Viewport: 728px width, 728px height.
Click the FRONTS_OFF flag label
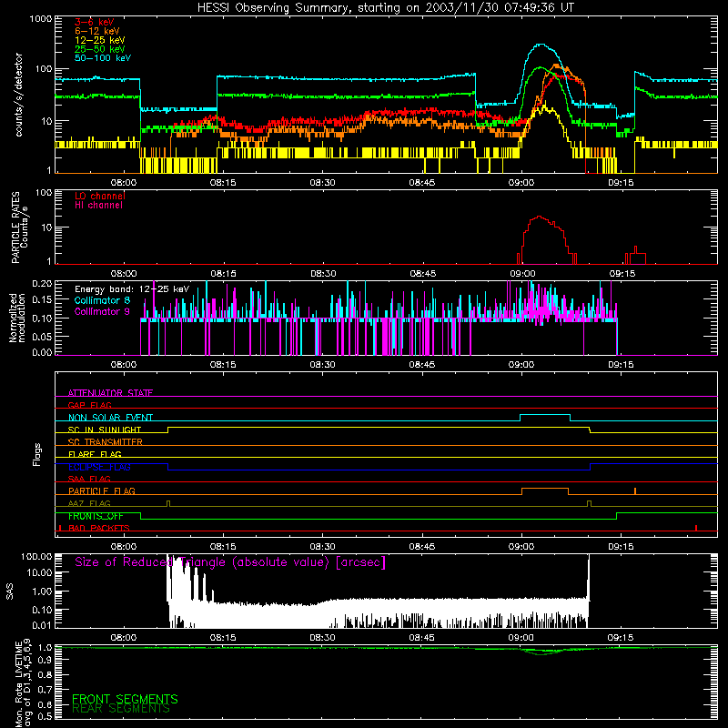(x=96, y=516)
